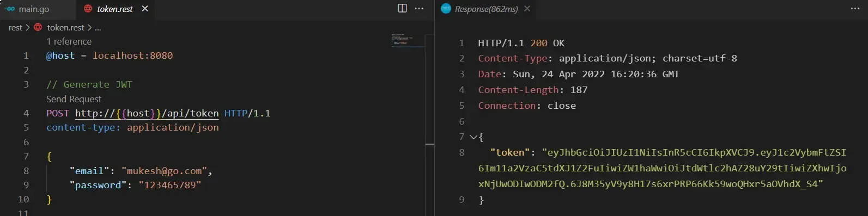The width and height of the screenshot is (868, 216).
Task: Click the closing brace on request line 10
Action: coord(49,200)
